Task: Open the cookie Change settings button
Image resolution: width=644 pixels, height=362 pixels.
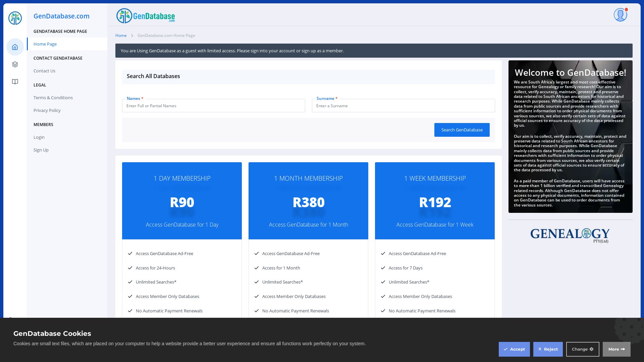Action: point(583,349)
